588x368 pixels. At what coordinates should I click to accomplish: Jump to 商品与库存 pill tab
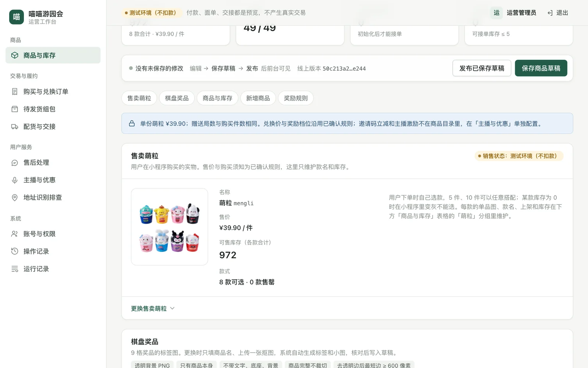tap(218, 98)
